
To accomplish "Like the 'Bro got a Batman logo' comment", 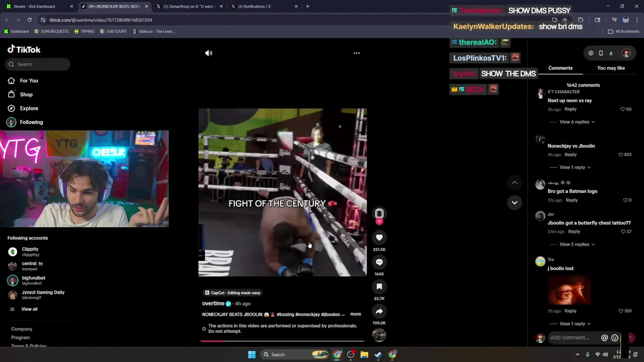I will pos(625,200).
